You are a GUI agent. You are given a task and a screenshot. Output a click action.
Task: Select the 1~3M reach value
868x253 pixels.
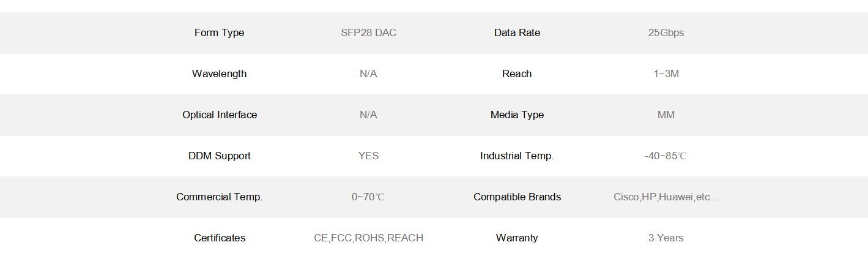(666, 74)
